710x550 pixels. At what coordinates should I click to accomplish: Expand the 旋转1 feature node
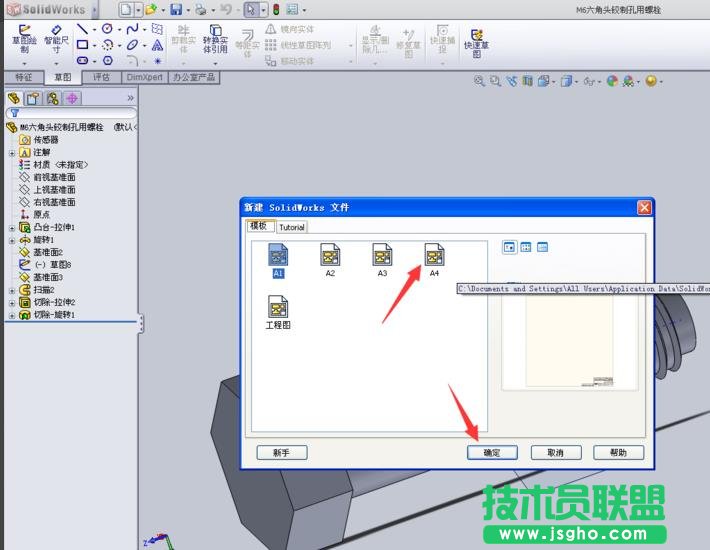[x=12, y=241]
